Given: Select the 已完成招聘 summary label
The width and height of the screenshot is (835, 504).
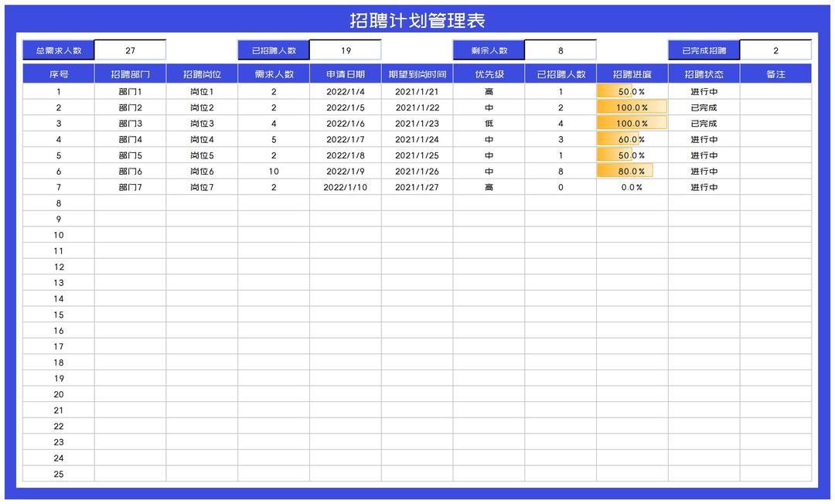Looking at the screenshot, I should [x=704, y=50].
